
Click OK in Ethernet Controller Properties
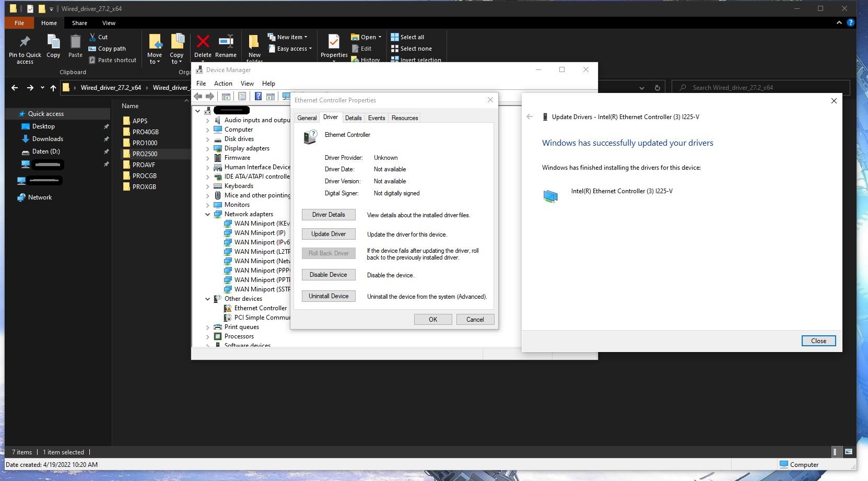point(433,320)
